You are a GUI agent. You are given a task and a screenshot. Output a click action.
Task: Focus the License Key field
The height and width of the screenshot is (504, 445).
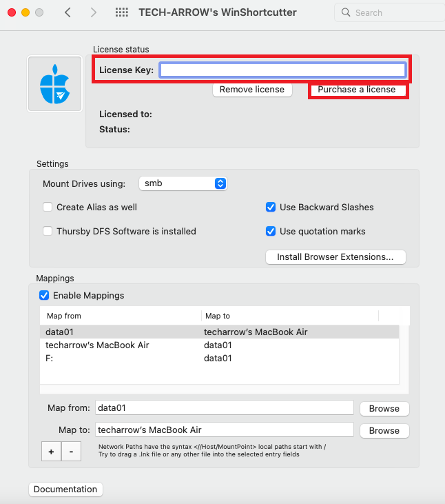tap(283, 70)
